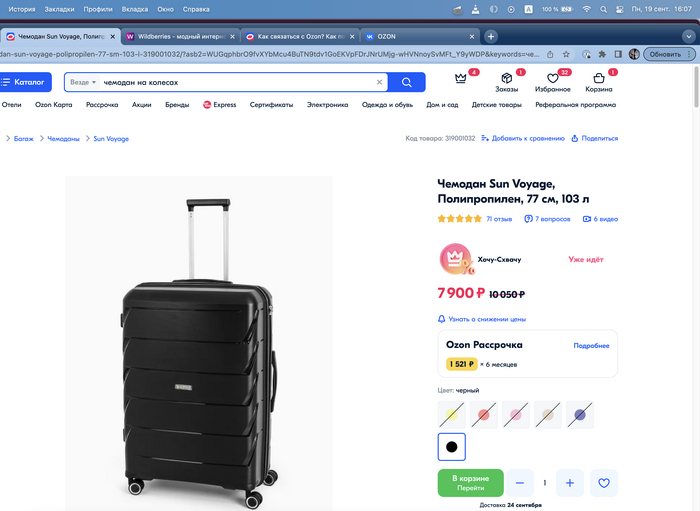Click Добавить к сравнению link
The height and width of the screenshot is (511, 700).
523,138
